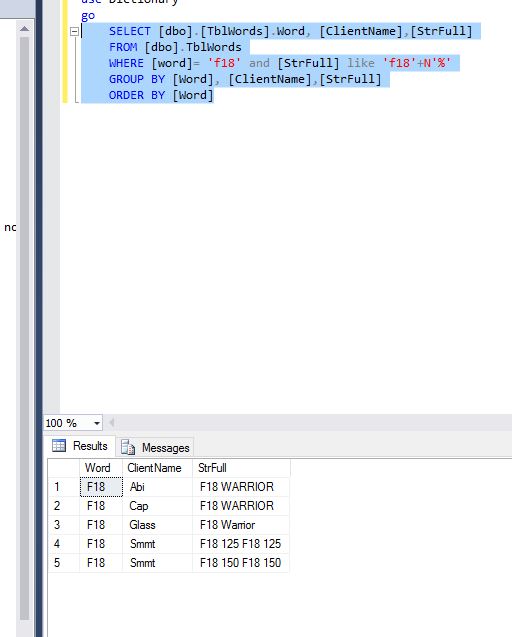
Task: Select the StrFull column header
Action: 241,468
